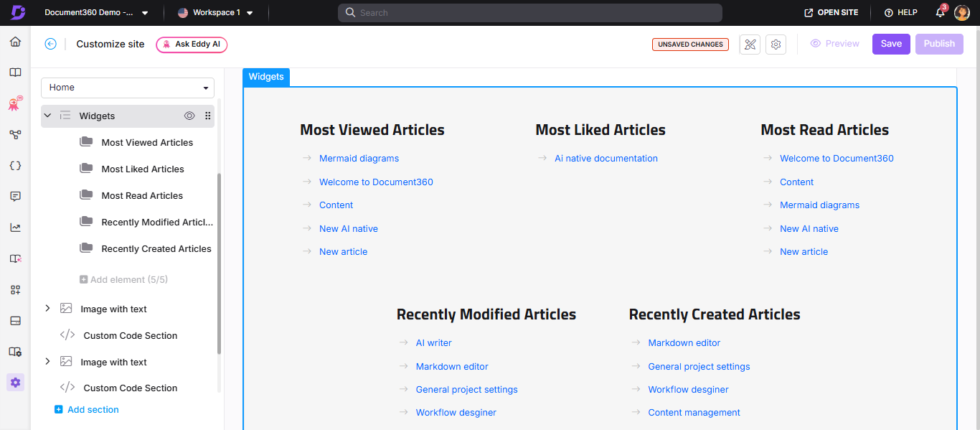
Task: Open the API curly braces sidebar icon
Action: point(15,165)
